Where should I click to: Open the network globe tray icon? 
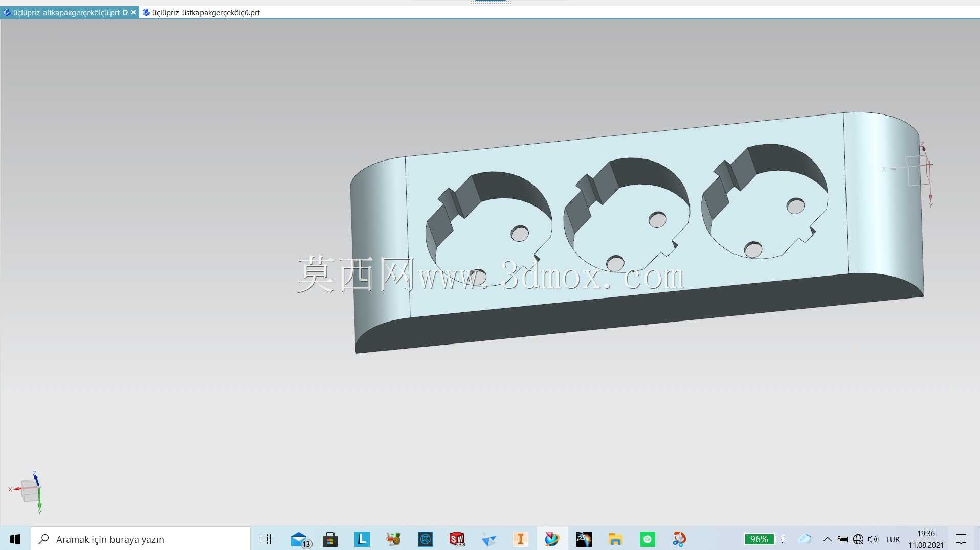858,539
